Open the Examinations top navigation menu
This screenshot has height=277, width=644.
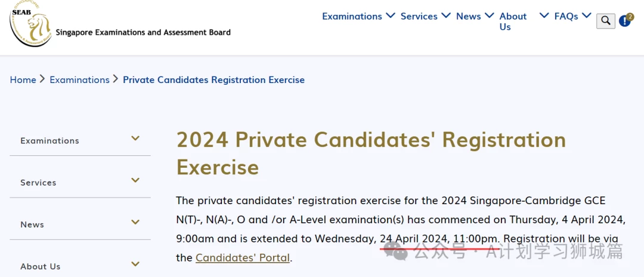(358, 16)
